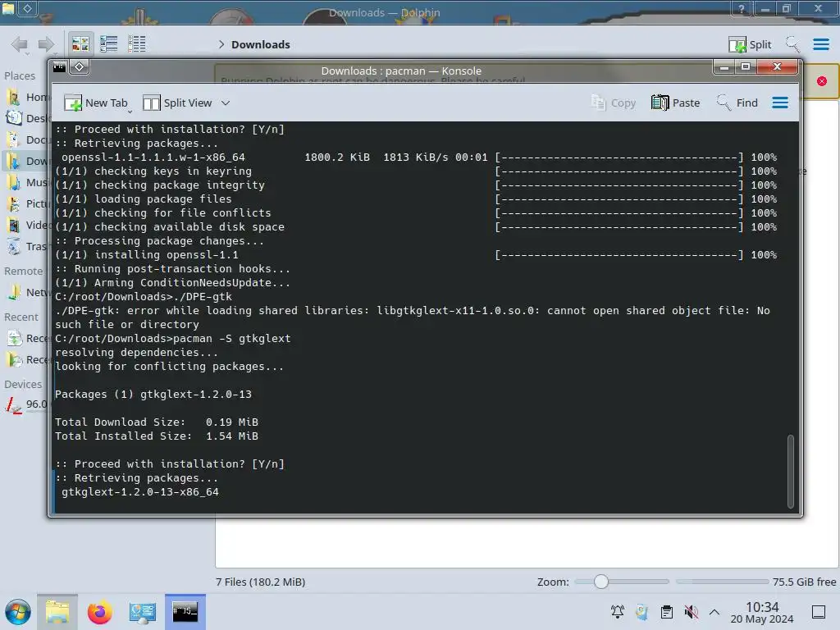Click the Konsole taskbar icon
840x630 pixels.
point(185,612)
